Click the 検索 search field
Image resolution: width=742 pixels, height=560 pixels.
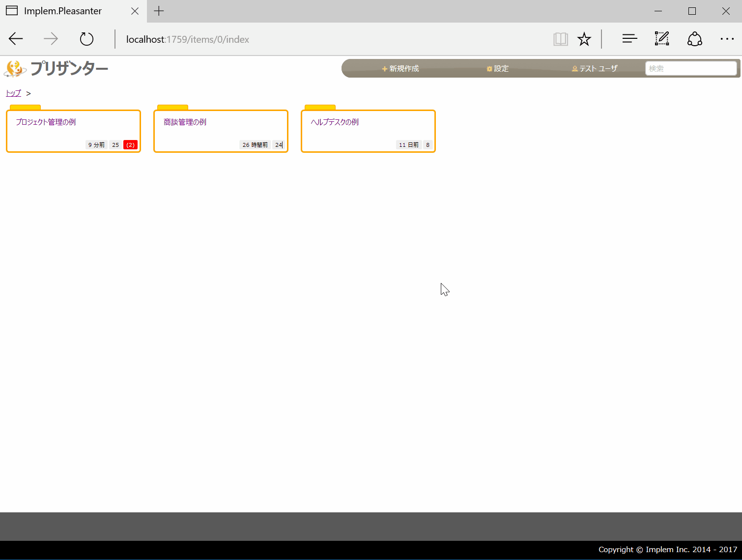pos(691,68)
